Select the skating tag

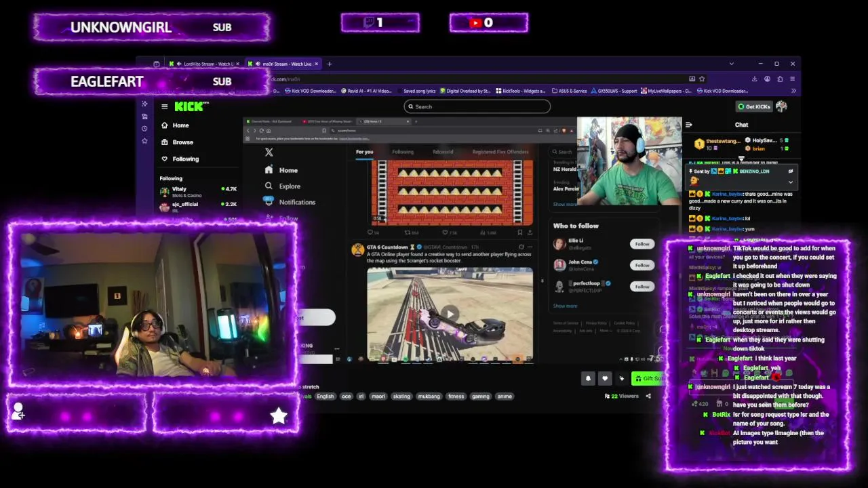point(401,396)
